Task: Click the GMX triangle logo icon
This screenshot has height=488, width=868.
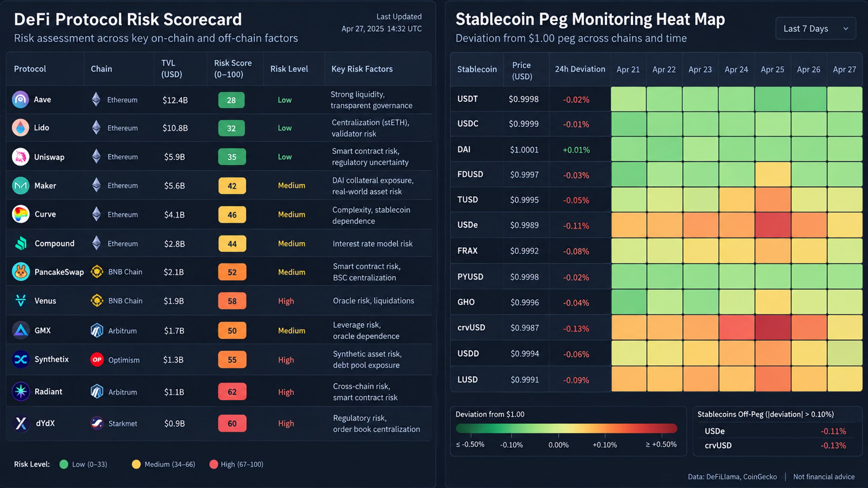Action: click(x=21, y=330)
